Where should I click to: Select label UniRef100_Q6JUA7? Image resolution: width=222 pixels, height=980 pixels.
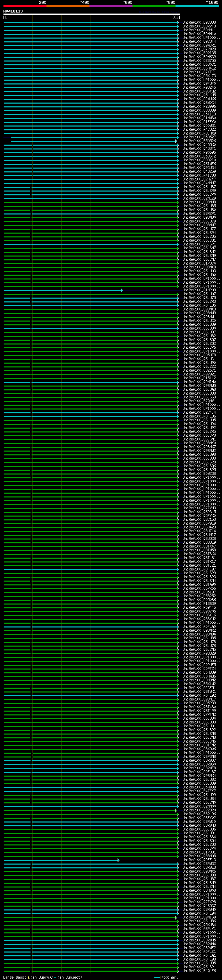pos(199,294)
